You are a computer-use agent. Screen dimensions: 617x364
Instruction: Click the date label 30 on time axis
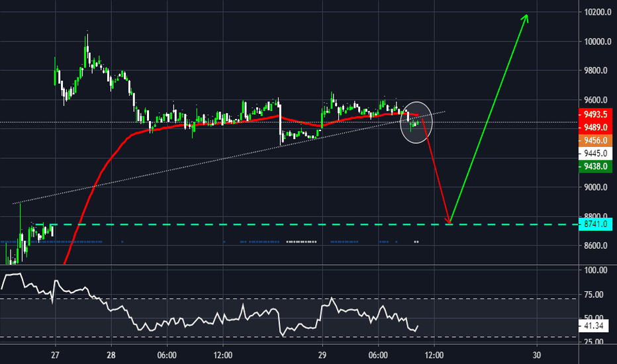pos(537,355)
